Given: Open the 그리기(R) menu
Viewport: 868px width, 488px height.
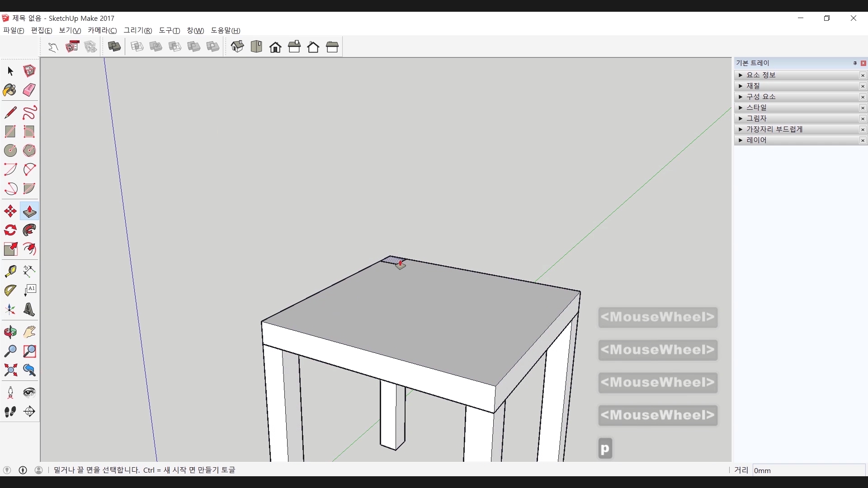Looking at the screenshot, I should [x=138, y=30].
